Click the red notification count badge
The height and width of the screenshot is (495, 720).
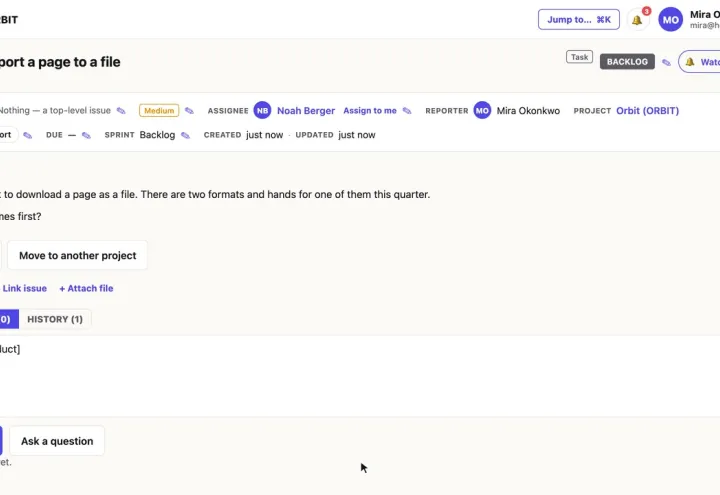click(x=646, y=11)
